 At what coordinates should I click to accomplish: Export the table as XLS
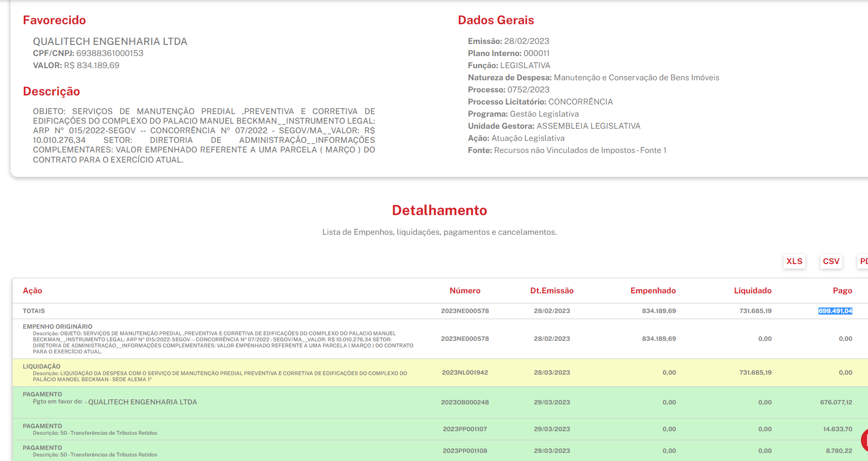point(794,261)
